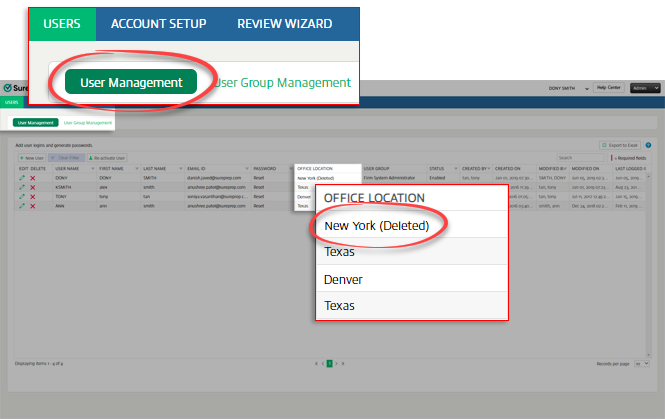The height and width of the screenshot is (419, 665).
Task: Click the red delete X for KSMITH
Action: point(33,186)
